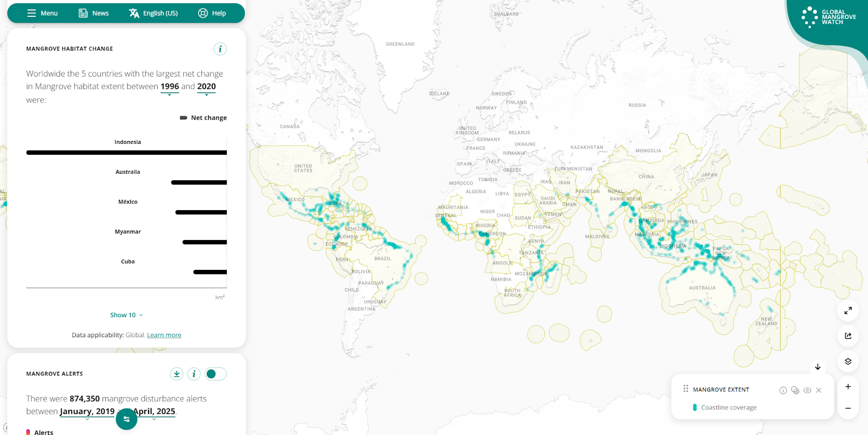The width and height of the screenshot is (868, 435).
Task: Click Indonesia on the map
Action: 673,246
